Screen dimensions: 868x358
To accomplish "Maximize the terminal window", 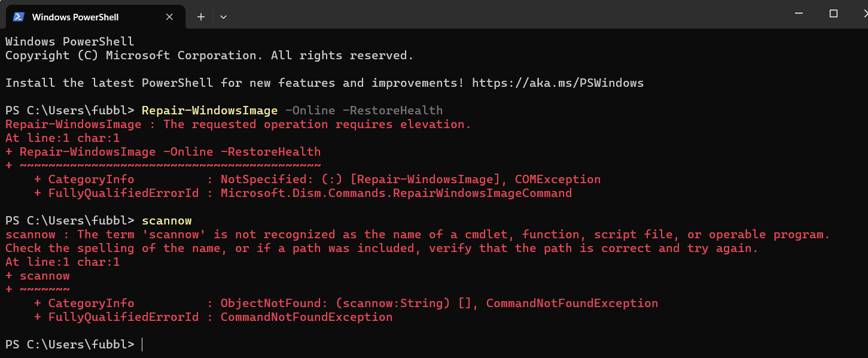I will point(833,14).
